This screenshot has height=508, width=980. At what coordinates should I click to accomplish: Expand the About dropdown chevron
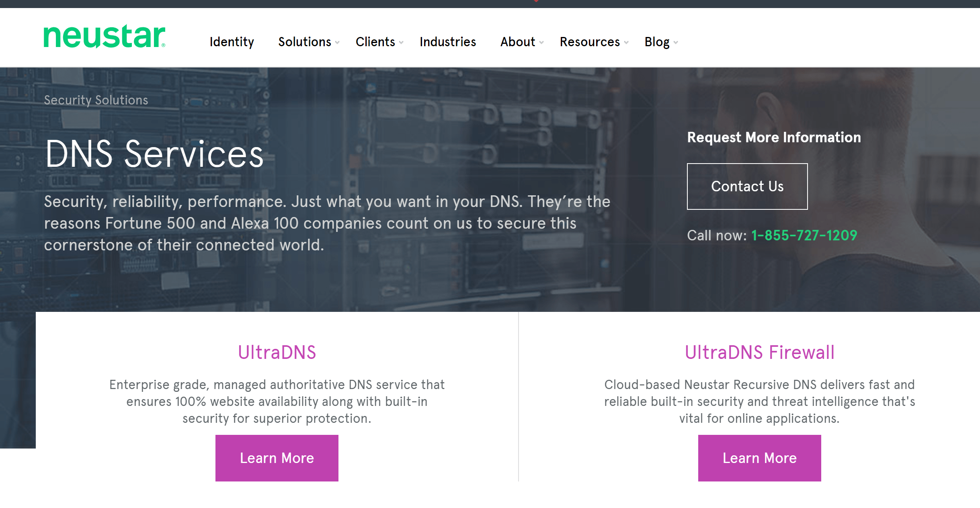tap(541, 43)
